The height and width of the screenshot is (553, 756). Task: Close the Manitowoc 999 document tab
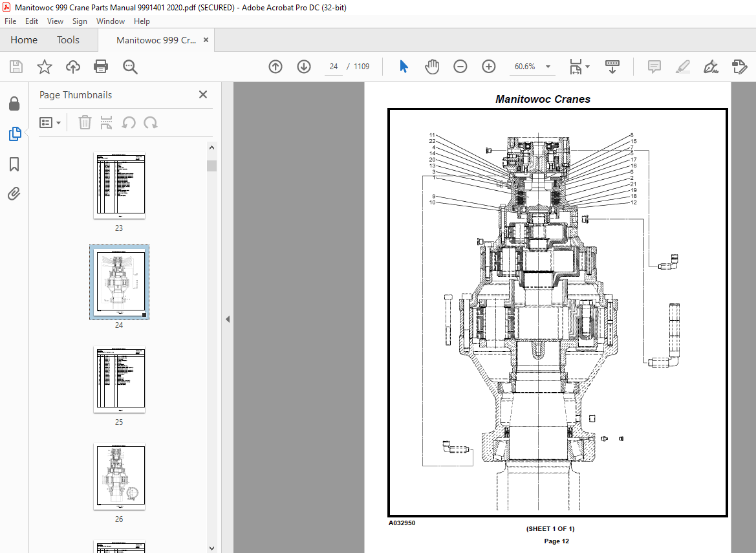click(x=206, y=40)
